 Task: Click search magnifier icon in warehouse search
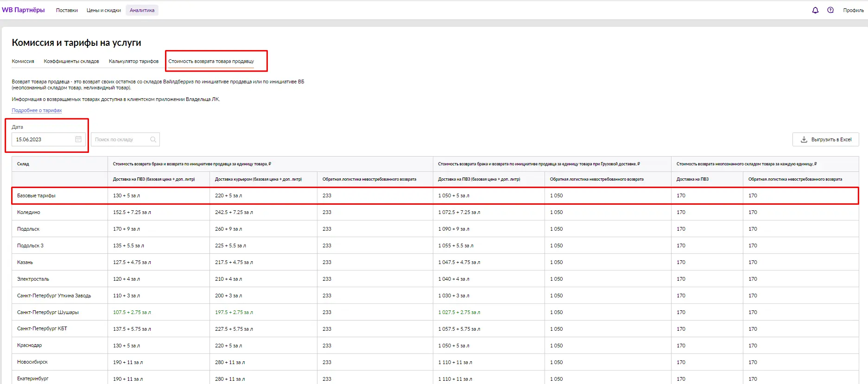pos(153,139)
